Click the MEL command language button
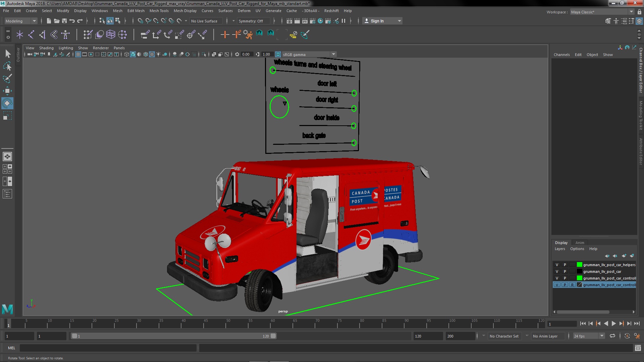Screen dimensions: 644x362 coord(11,348)
